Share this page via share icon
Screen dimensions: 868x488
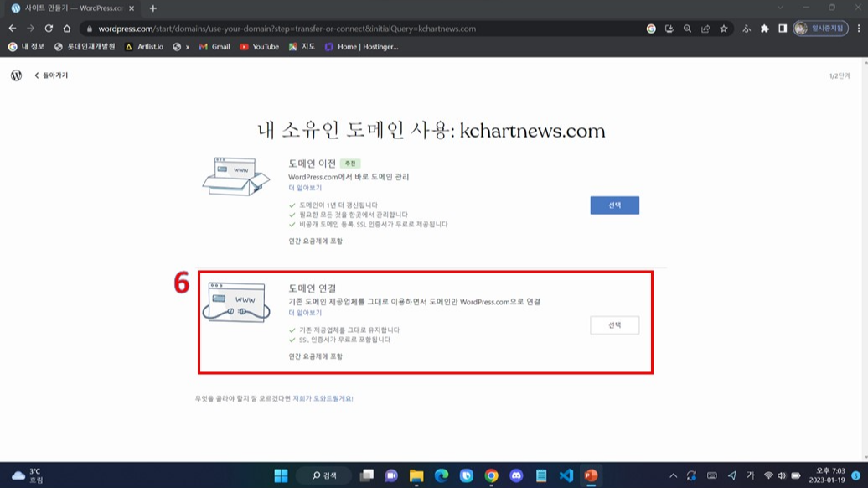(705, 29)
